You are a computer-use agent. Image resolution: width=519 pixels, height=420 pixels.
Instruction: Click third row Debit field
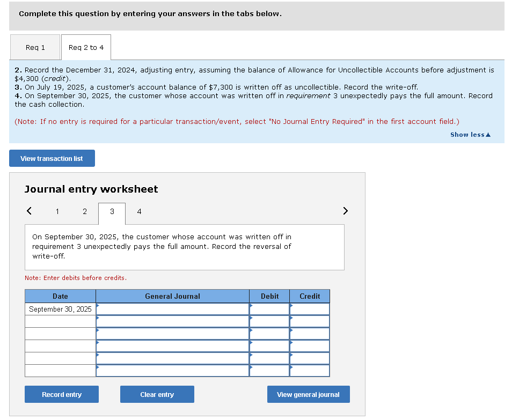[x=269, y=334]
